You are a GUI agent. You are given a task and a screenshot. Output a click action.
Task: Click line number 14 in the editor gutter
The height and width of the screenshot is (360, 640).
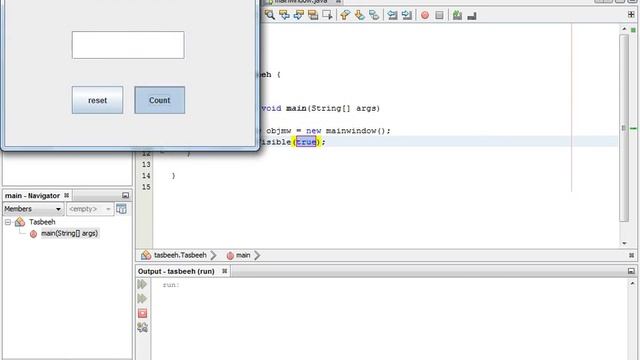click(x=146, y=176)
